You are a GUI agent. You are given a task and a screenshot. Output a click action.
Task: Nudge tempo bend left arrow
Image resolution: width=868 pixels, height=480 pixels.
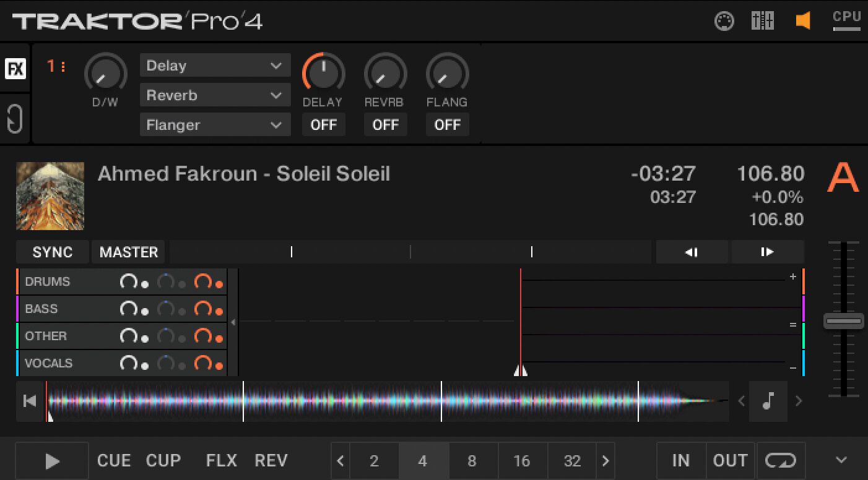pyautogui.click(x=692, y=252)
